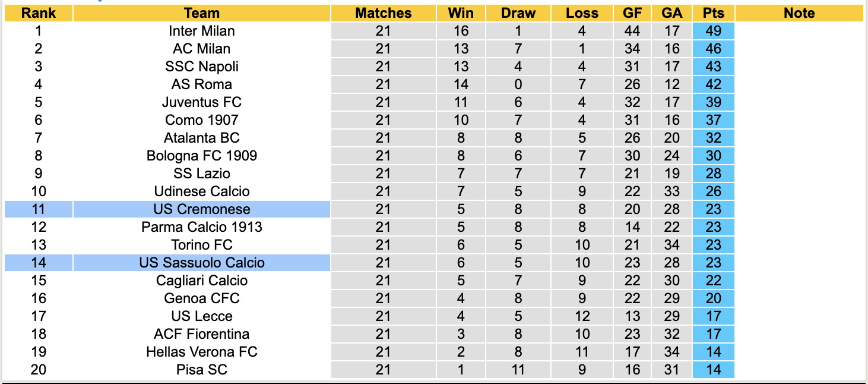
Task: Click the Rank column header
Action: pyautogui.click(x=38, y=13)
